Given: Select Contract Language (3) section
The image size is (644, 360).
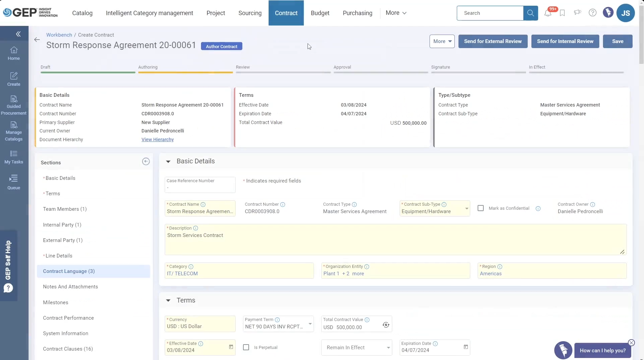Looking at the screenshot, I should (69, 271).
